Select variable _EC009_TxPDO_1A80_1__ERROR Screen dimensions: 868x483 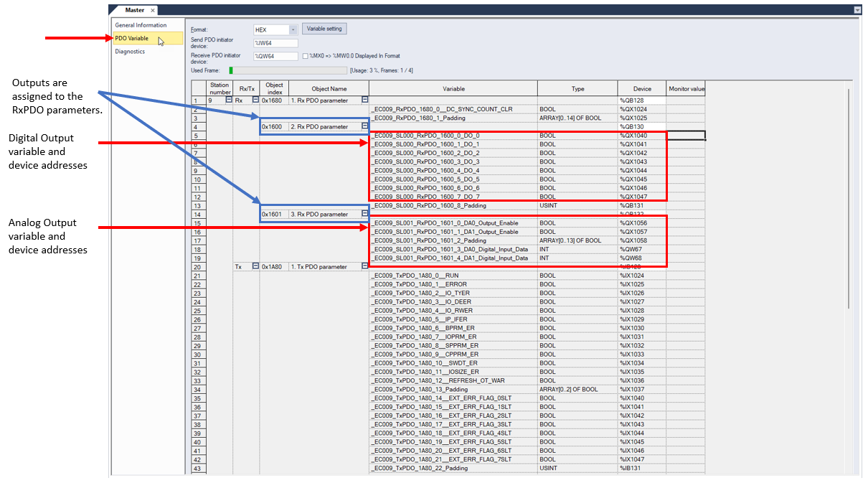coord(453,284)
